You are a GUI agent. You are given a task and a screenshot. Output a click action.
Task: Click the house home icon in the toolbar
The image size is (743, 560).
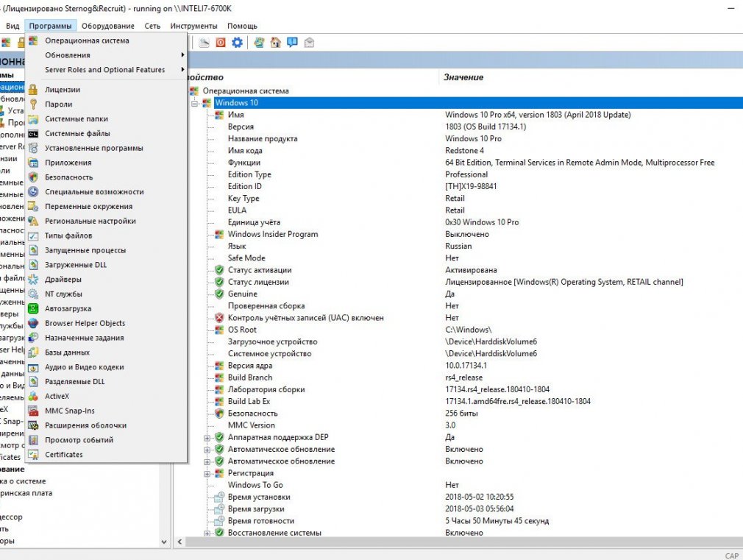[275, 43]
